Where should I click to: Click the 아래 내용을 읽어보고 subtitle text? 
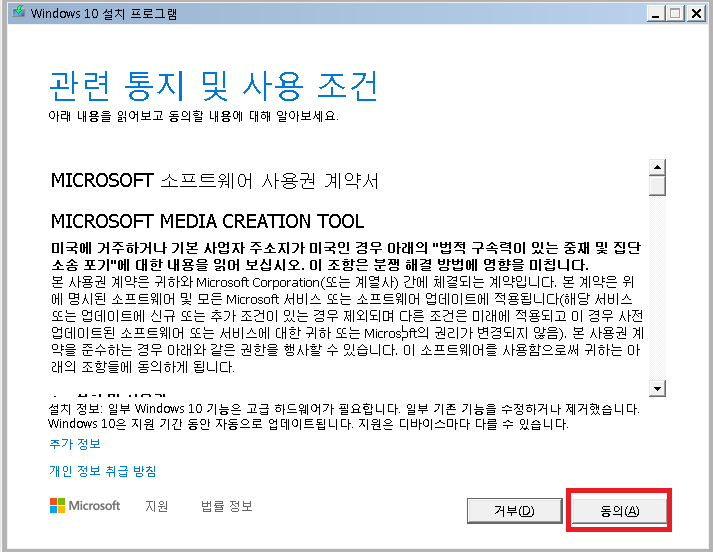point(193,116)
